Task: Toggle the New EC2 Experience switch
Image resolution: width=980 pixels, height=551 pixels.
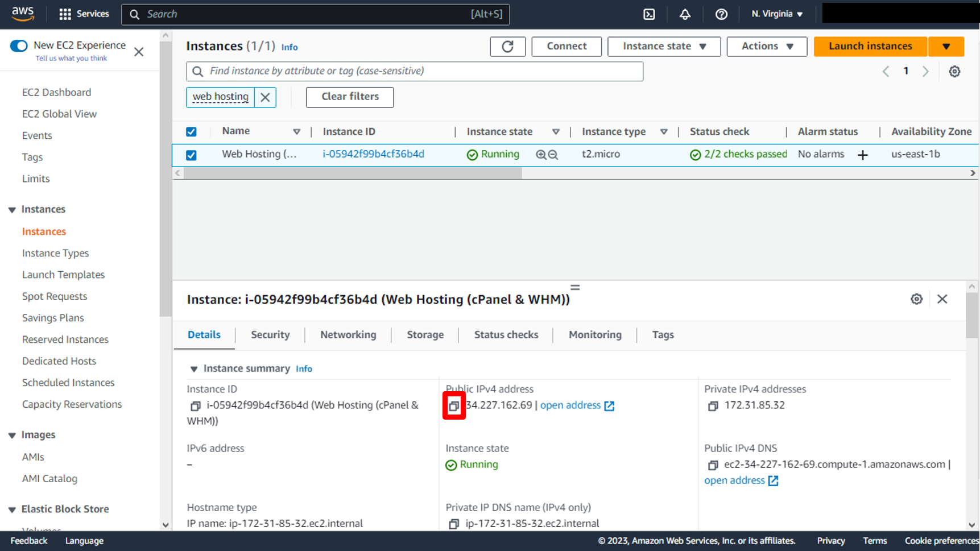Action: click(x=19, y=45)
